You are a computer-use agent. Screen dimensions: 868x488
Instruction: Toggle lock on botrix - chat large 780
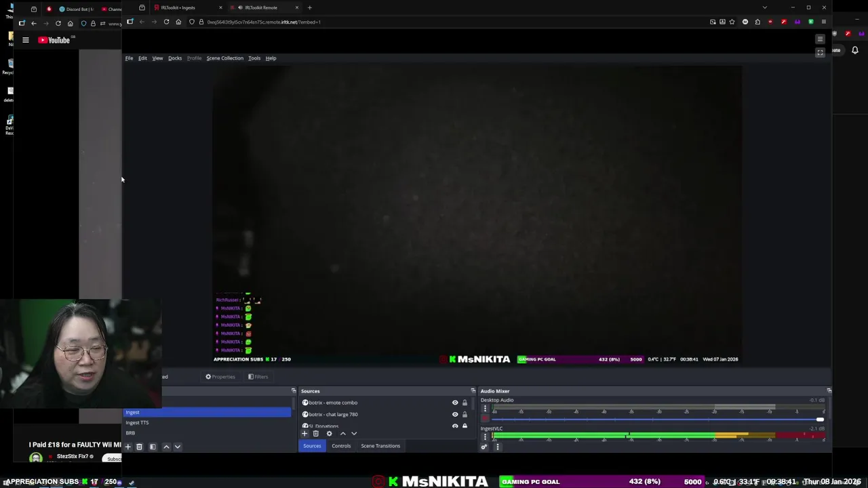[465, 414]
